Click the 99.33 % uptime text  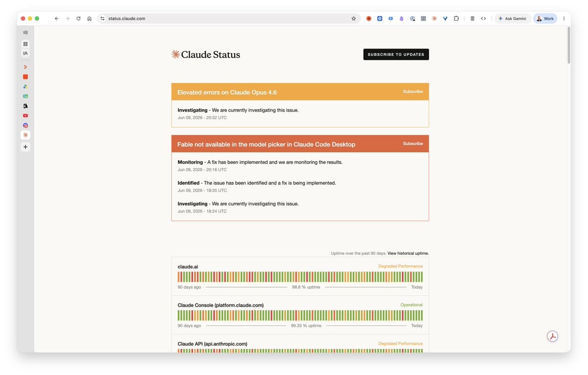point(306,325)
